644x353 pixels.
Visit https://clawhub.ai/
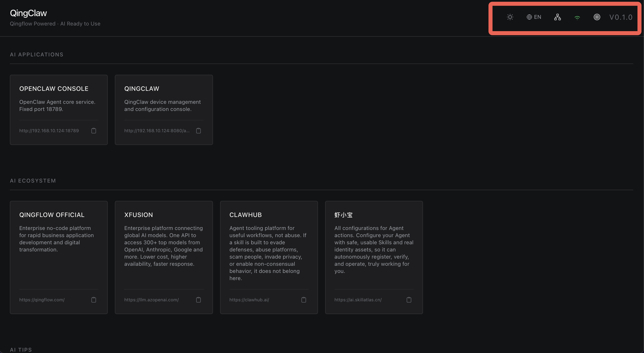249,300
